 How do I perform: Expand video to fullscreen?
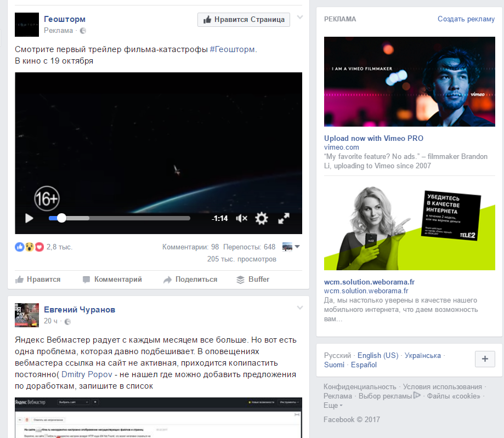(x=284, y=218)
